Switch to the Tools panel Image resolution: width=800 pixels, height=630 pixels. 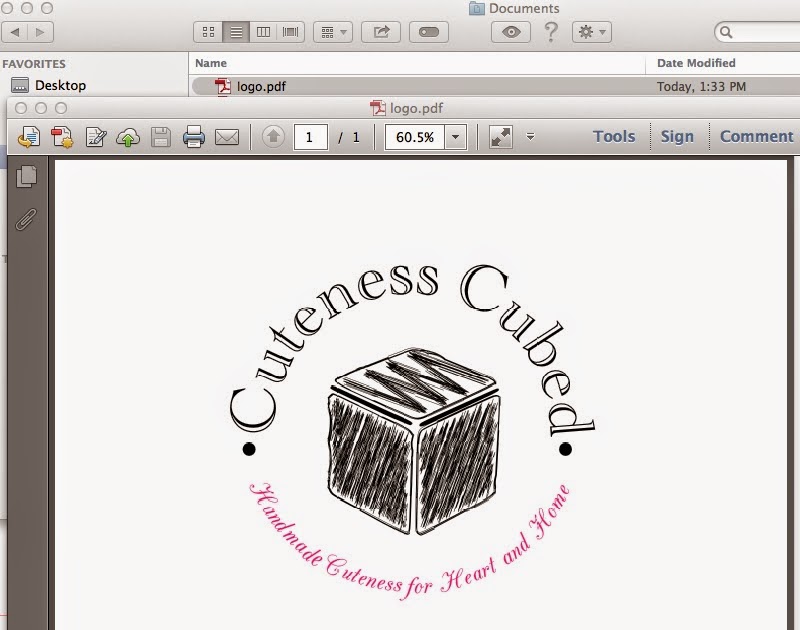[x=613, y=136]
